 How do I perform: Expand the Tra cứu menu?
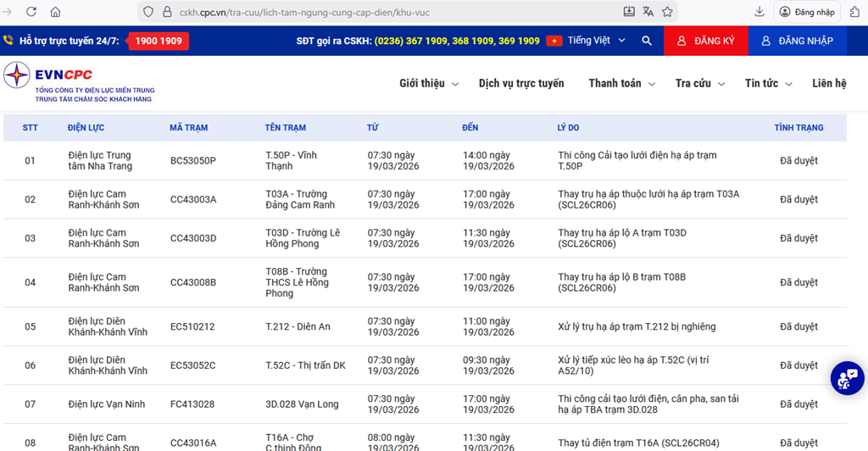pos(699,83)
